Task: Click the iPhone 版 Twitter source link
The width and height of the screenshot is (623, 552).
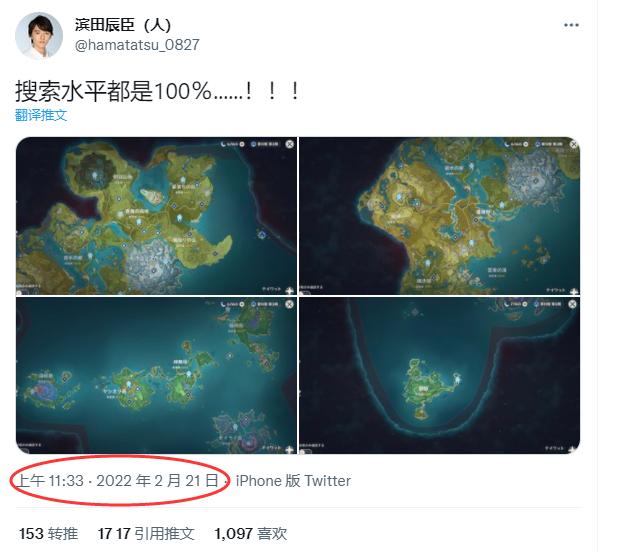Action: (x=293, y=481)
